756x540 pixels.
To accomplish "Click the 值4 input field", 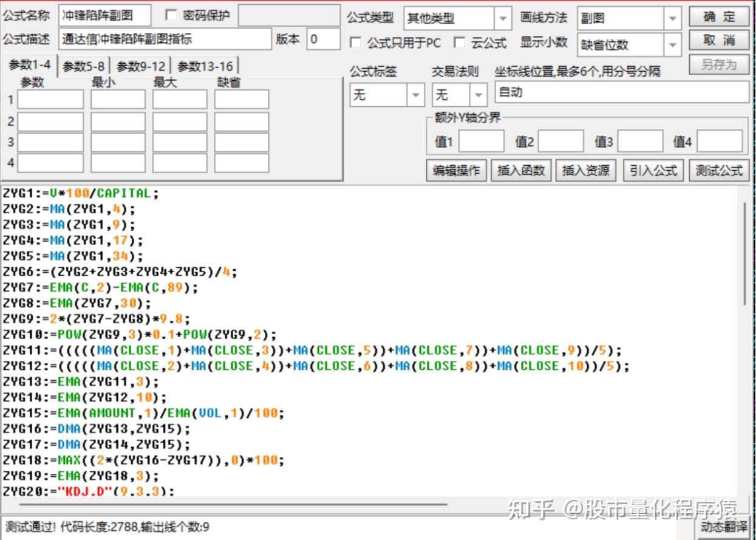I will 720,141.
